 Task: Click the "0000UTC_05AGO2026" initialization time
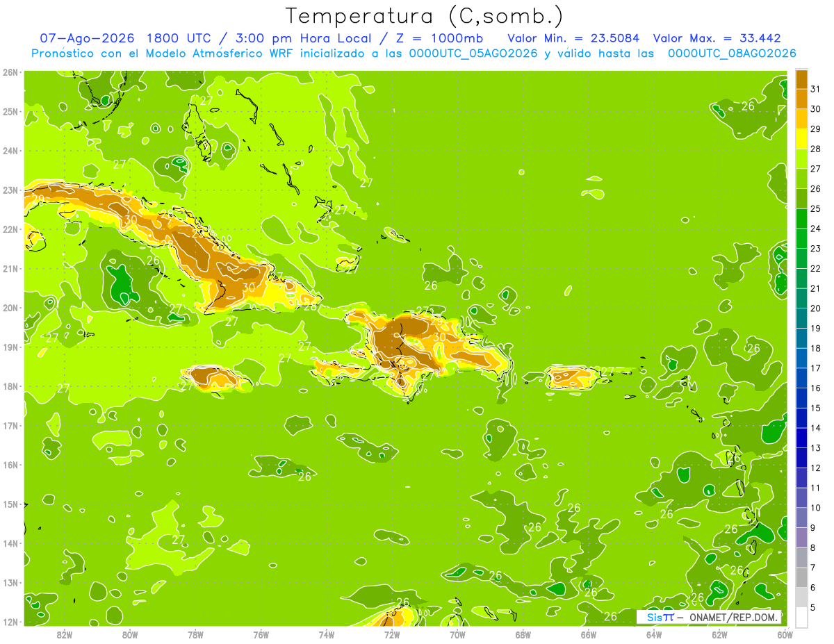pos(473,53)
